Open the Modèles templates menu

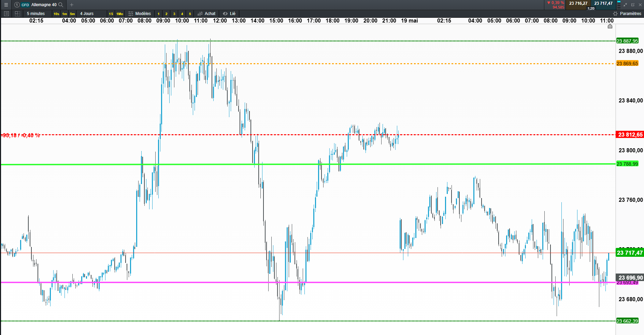(140, 14)
